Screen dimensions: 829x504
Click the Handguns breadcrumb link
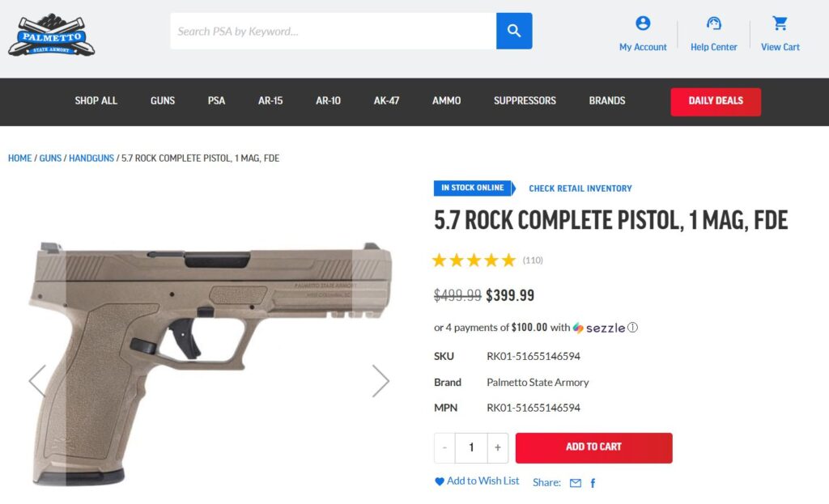91,159
